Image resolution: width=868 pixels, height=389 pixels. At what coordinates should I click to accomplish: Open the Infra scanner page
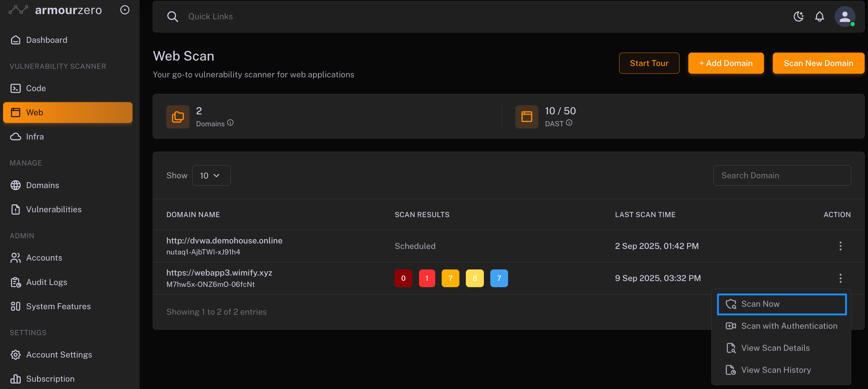[35, 136]
